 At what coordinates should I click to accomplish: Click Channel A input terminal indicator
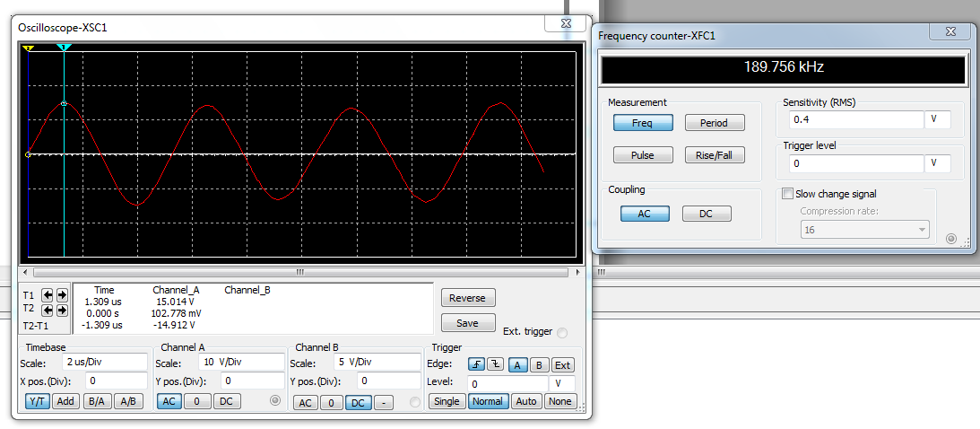(275, 401)
